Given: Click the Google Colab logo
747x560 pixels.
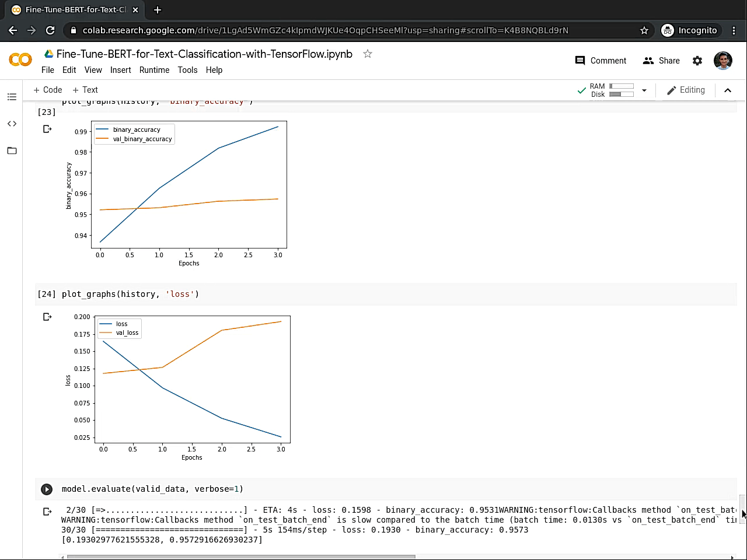Looking at the screenshot, I should coord(20,60).
